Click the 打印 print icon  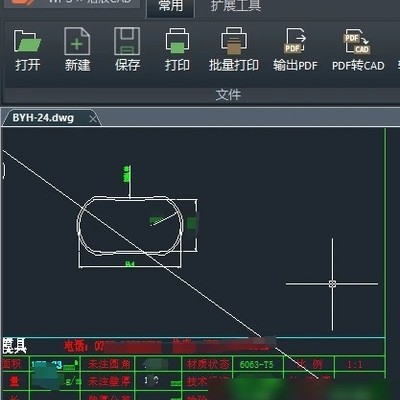pos(177,50)
